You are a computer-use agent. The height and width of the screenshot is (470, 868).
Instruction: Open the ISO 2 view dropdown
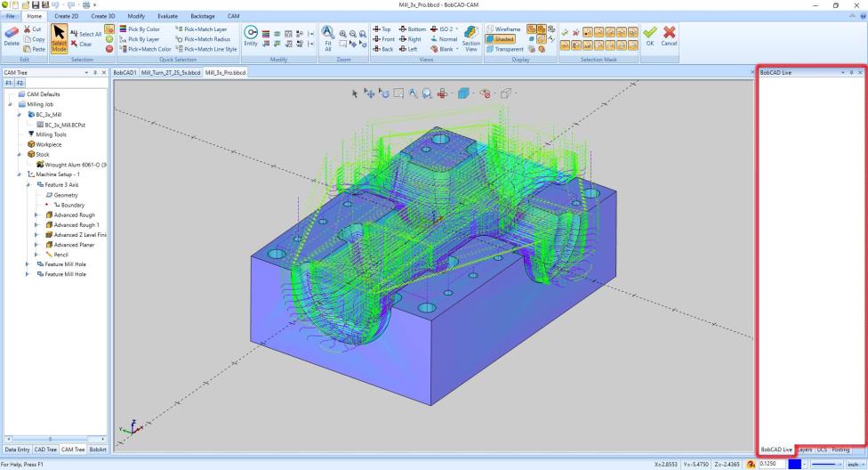(457, 28)
